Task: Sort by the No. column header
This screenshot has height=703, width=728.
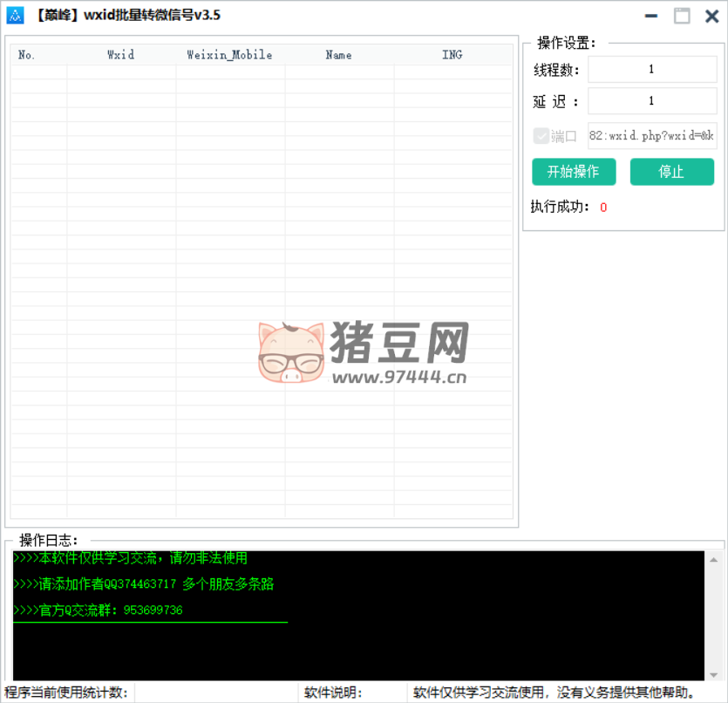Action: 27,55
